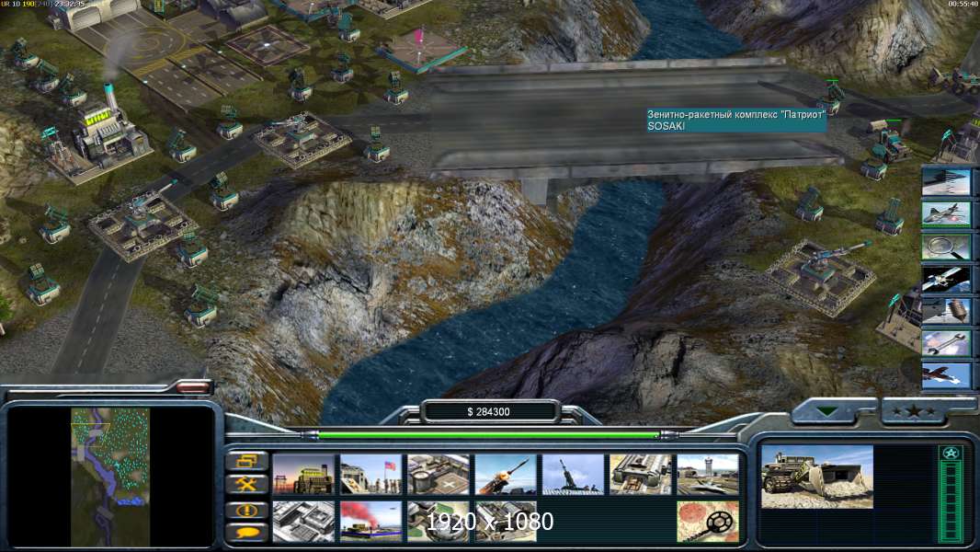
Task: Build the Patriot Missile battery
Action: tap(505, 475)
